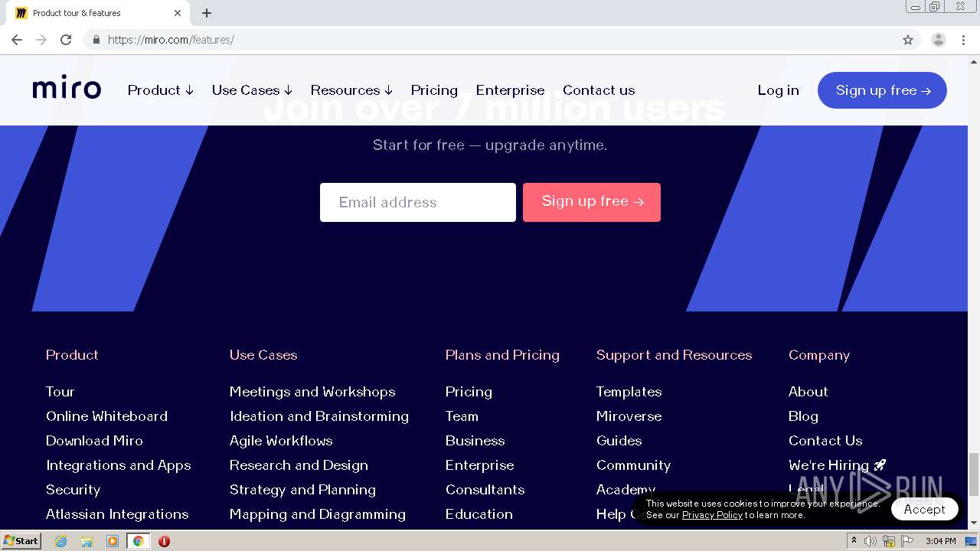Open Enterprise from top navigation
Viewport: 980px width, 551px height.
510,90
